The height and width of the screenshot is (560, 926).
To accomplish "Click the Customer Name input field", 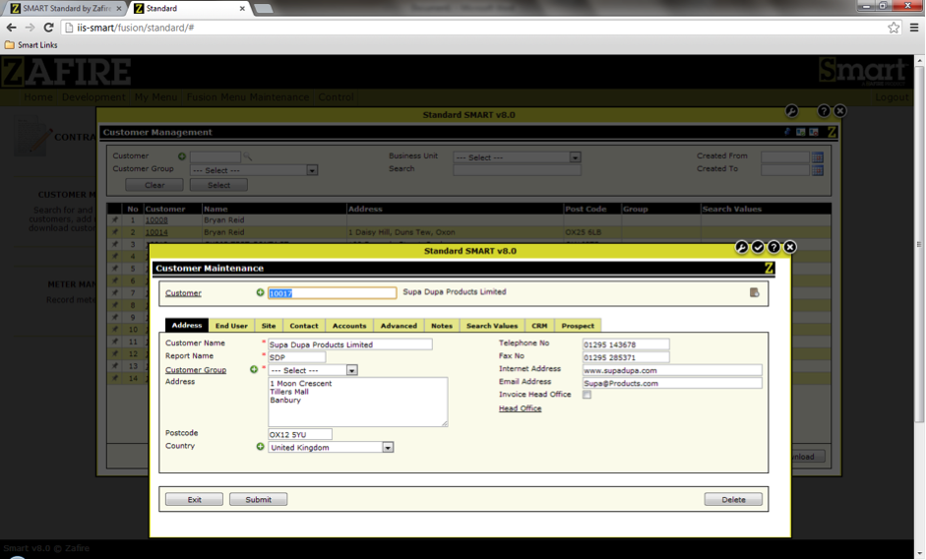I will point(350,344).
